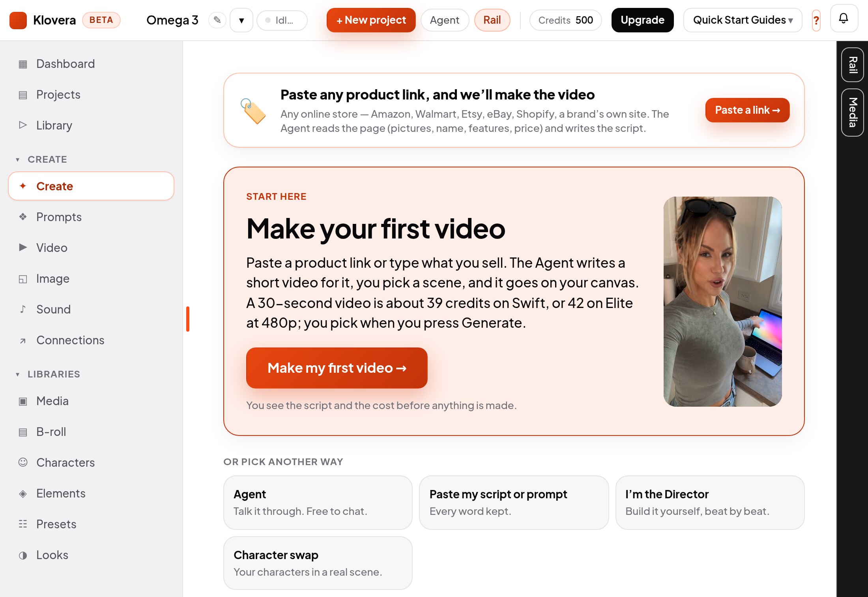Open Dashboard from the sidebar

pyautogui.click(x=91, y=64)
